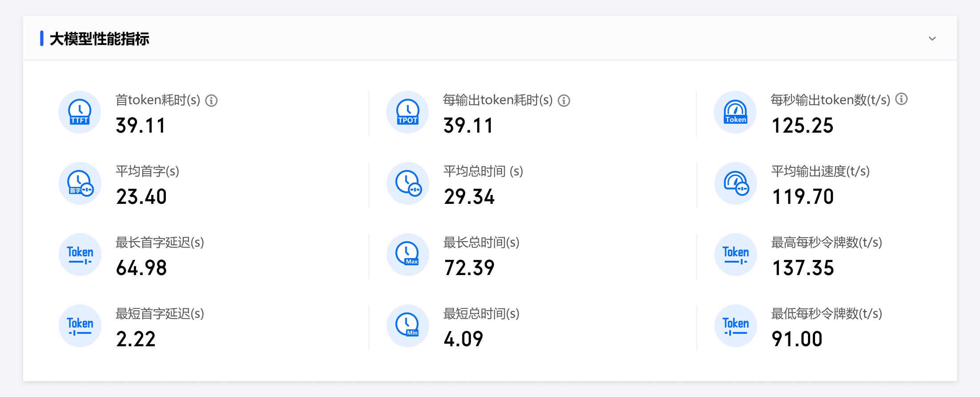
Task: Click the Max clock icon for 最长总时间
Action: click(x=408, y=255)
